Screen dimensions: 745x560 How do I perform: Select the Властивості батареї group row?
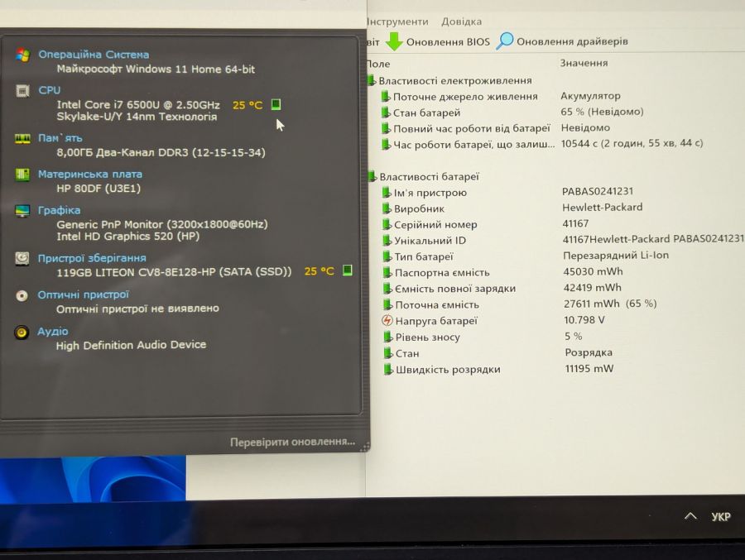click(x=423, y=177)
